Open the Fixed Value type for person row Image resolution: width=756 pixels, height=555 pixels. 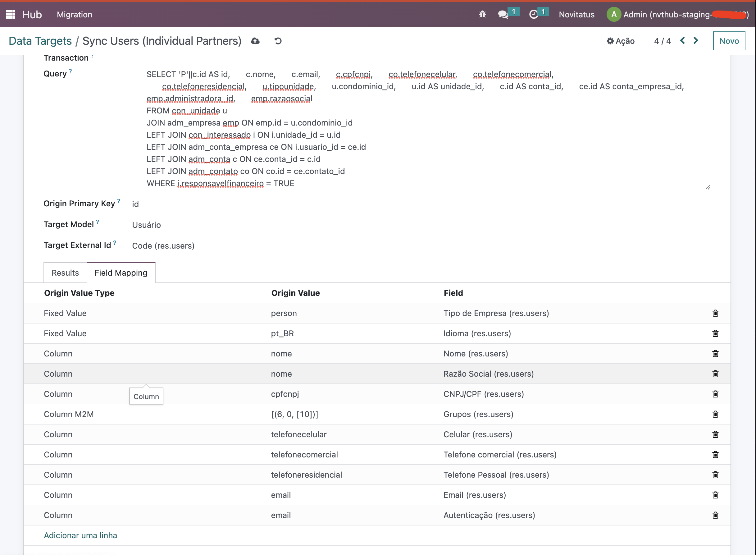pos(65,313)
